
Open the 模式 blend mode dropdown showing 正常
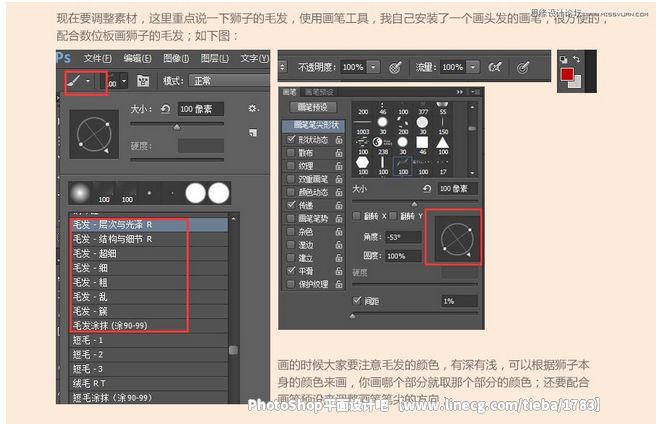click(229, 81)
